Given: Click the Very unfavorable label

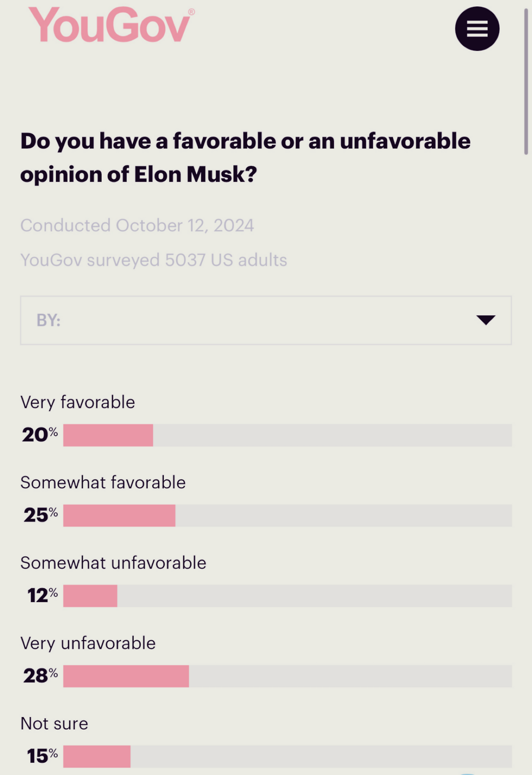Looking at the screenshot, I should pyautogui.click(x=88, y=643).
